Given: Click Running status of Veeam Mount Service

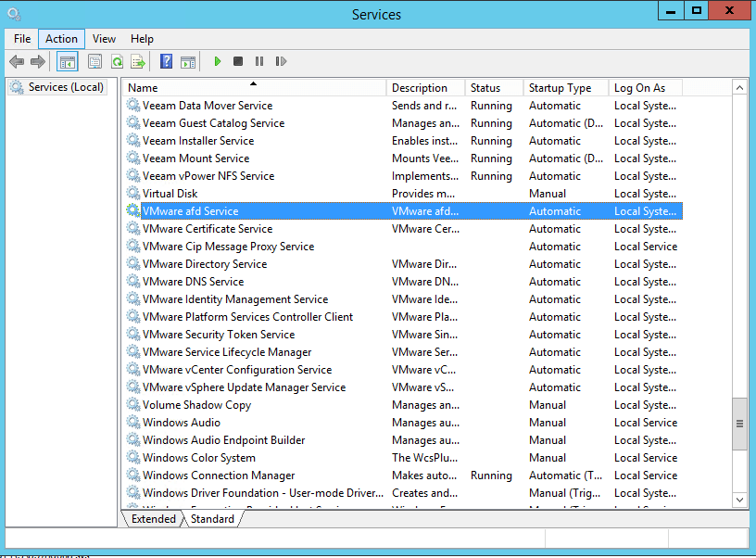Looking at the screenshot, I should tap(491, 159).
